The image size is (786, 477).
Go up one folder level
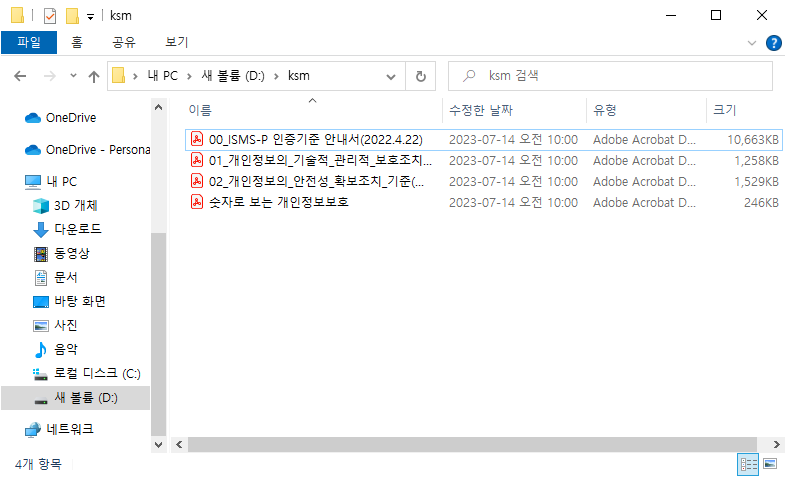pyautogui.click(x=94, y=76)
